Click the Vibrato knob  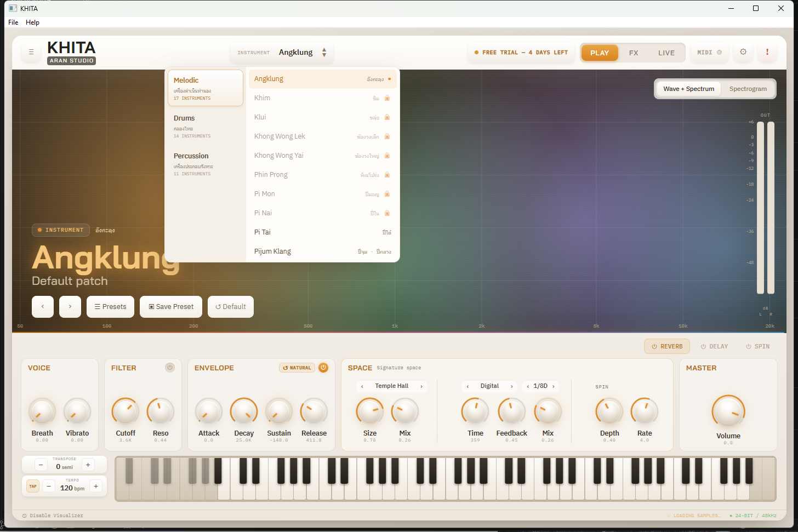coord(77,411)
